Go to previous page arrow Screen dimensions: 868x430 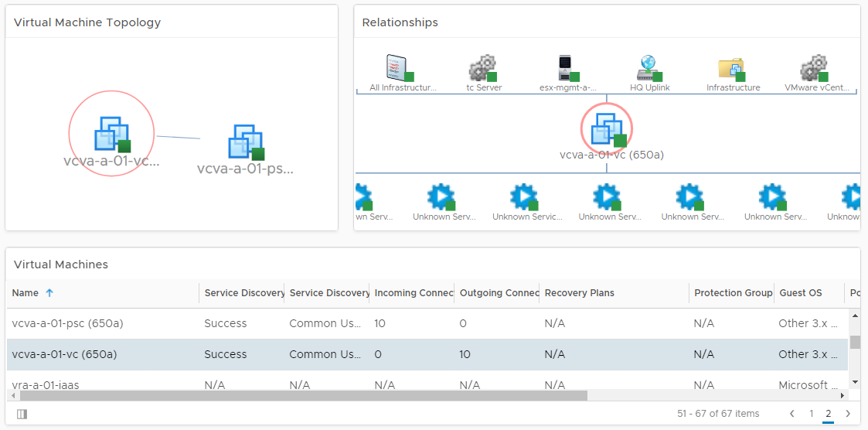[792, 414]
